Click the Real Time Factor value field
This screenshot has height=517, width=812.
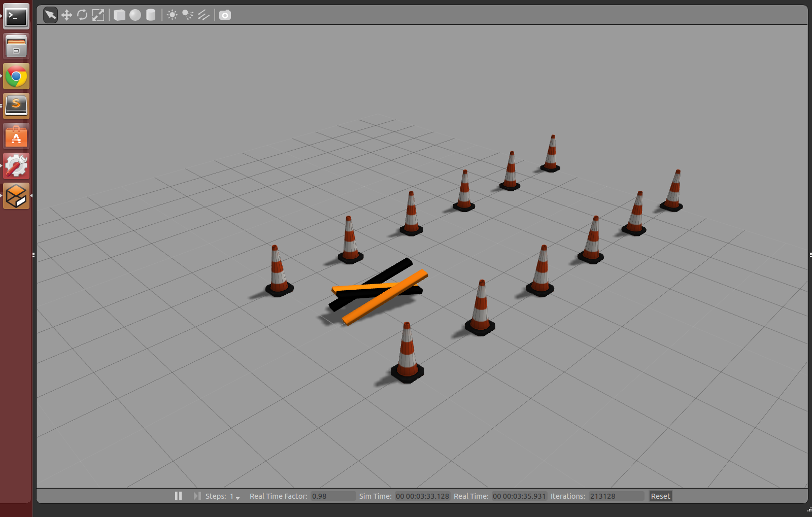333,496
